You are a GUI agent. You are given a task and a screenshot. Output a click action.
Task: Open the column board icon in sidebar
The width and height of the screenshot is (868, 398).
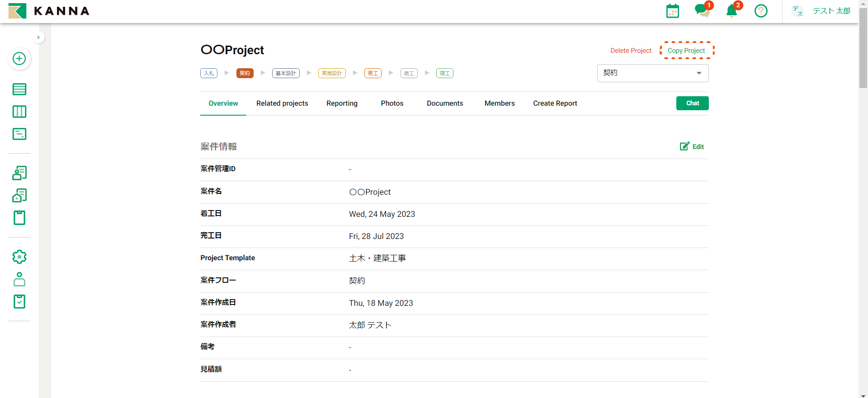point(19,112)
